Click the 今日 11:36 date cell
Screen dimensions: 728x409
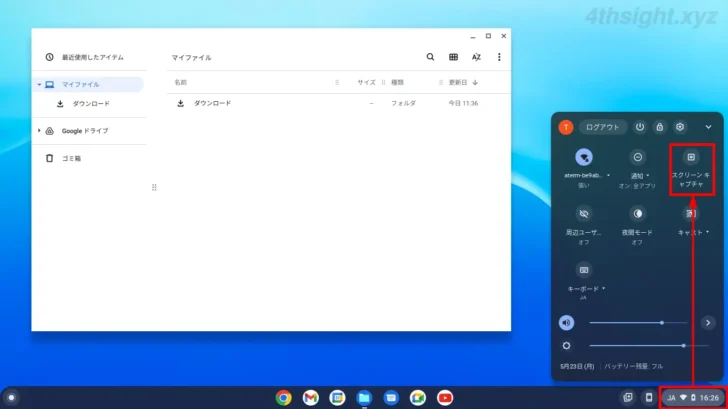463,103
